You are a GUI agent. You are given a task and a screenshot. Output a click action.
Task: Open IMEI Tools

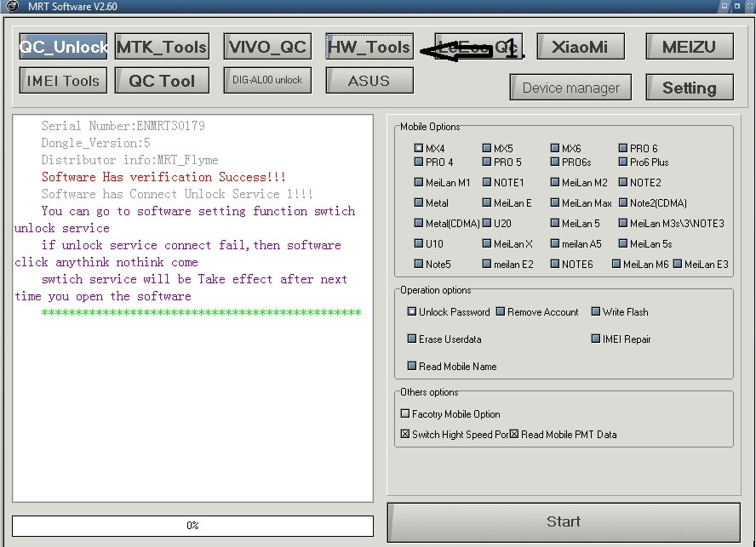click(63, 81)
